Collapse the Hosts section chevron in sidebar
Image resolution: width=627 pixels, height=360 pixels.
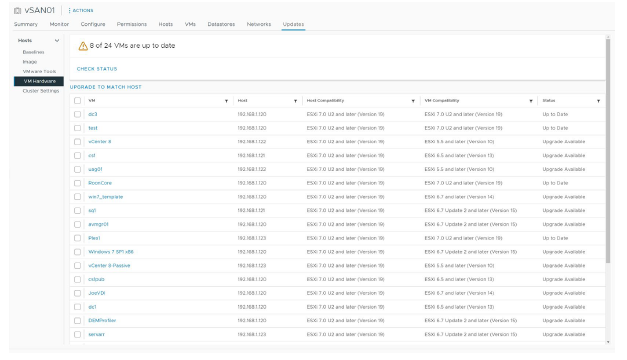pyautogui.click(x=57, y=40)
